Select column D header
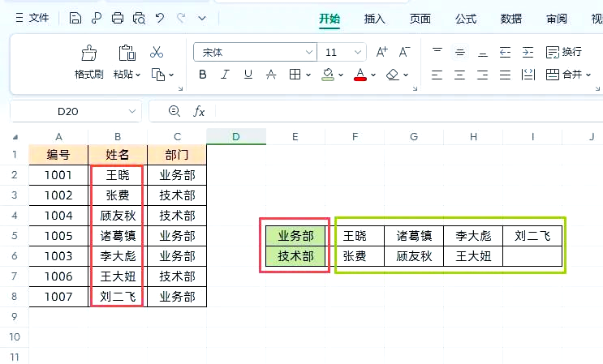603x364 pixels. tap(236, 137)
